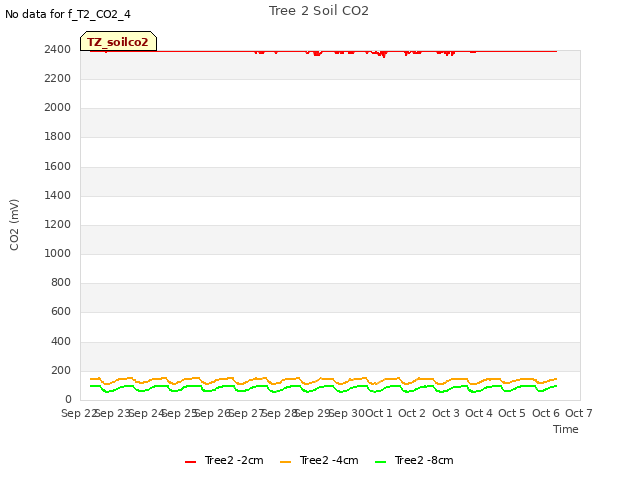Screen dimensions: 640x480
Task: Click the CO2 (mV) y-axis label
Action: pyautogui.click(x=14, y=225)
